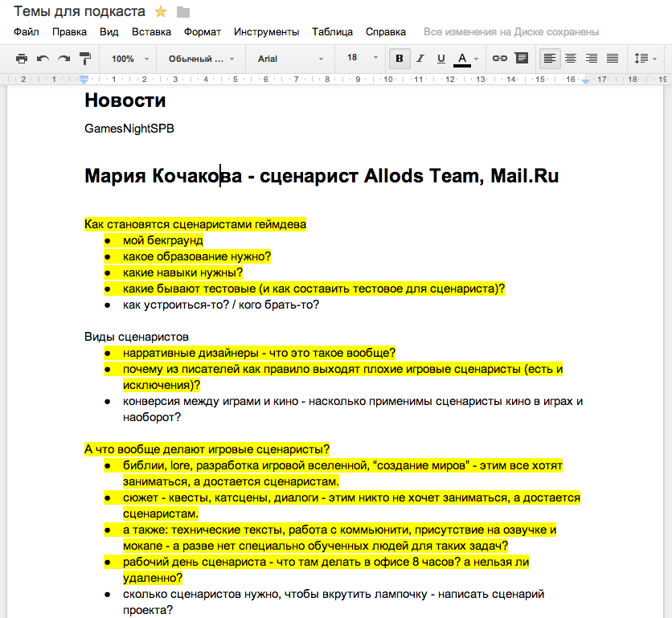Open the Правка menu
The image size is (672, 618).
point(69,32)
